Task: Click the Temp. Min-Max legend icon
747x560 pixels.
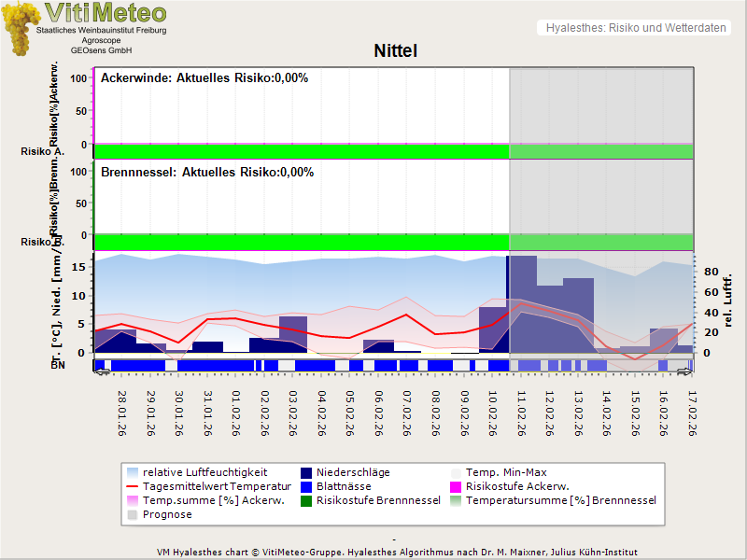Action: tap(457, 472)
